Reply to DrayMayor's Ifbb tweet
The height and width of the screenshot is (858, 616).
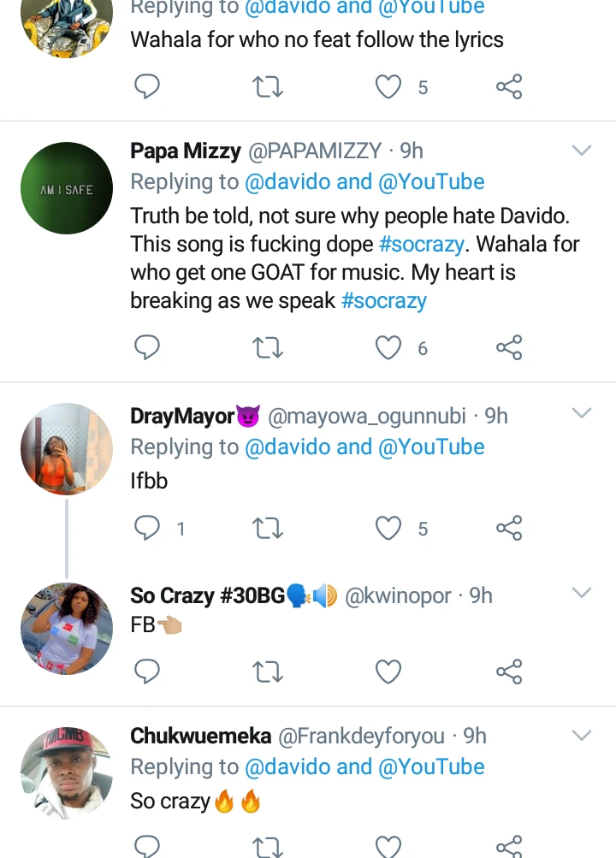148,529
